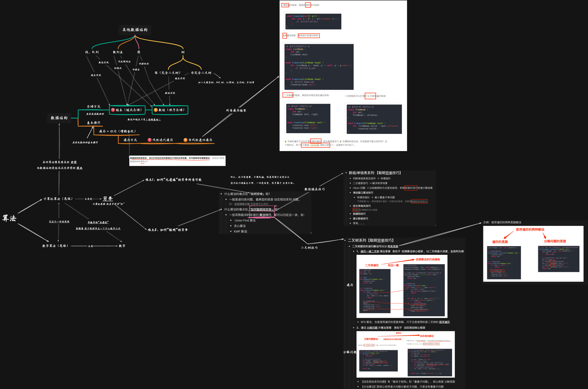Click the 其实底层就两种 annotation
This screenshot has height=389, width=588.
[x=95, y=114]
